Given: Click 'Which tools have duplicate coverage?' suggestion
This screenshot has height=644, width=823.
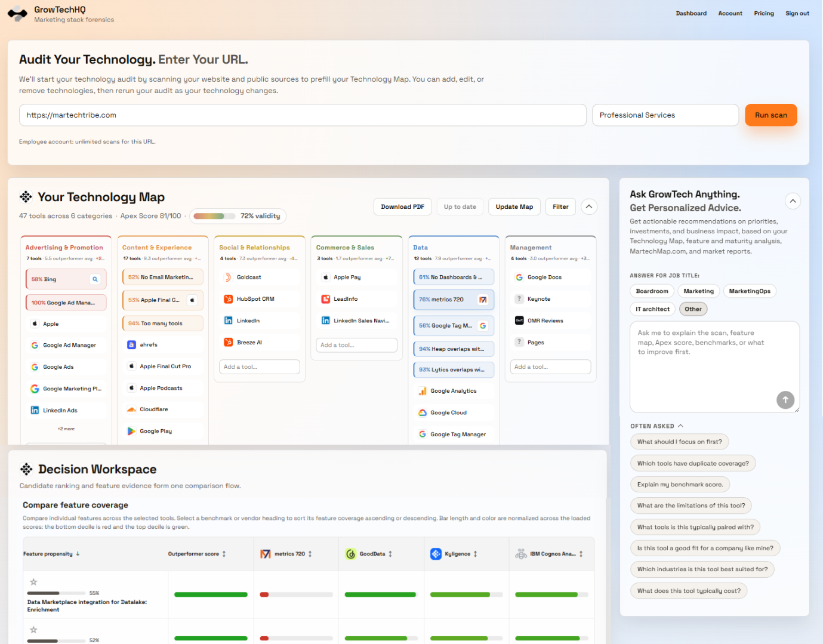Looking at the screenshot, I should pos(693,464).
